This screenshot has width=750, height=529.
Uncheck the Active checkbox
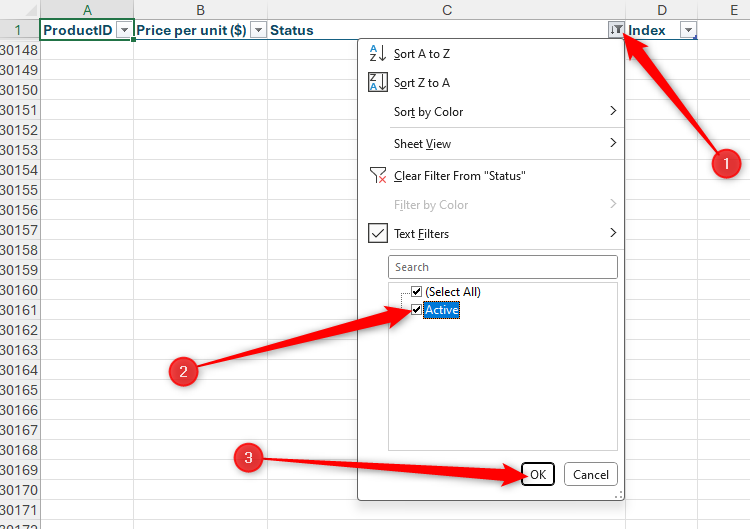pyautogui.click(x=417, y=310)
